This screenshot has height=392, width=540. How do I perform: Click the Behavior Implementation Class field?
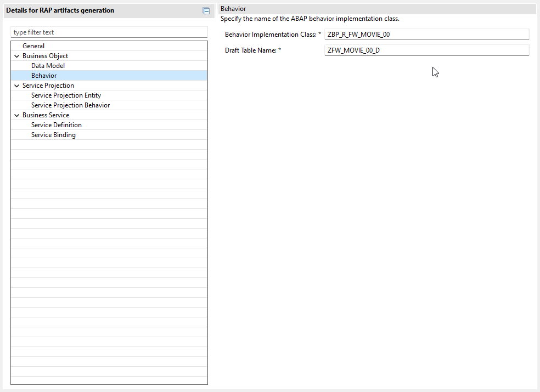pyautogui.click(x=427, y=35)
